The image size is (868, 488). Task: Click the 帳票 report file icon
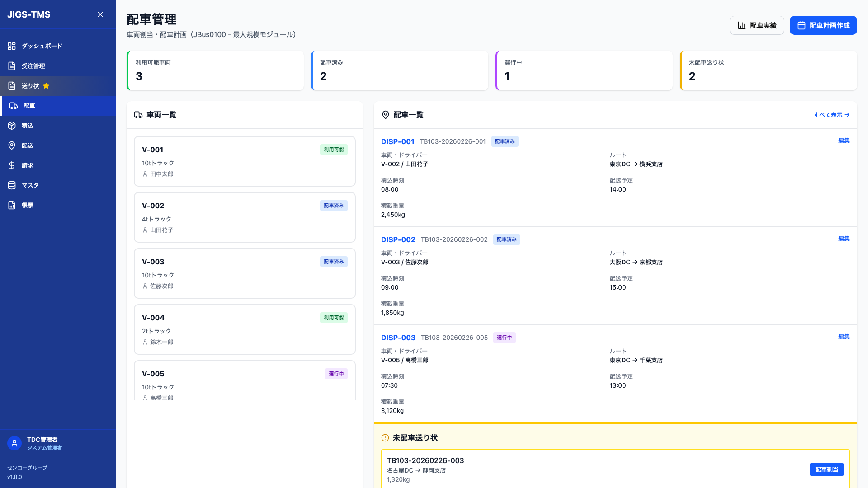[12, 205]
